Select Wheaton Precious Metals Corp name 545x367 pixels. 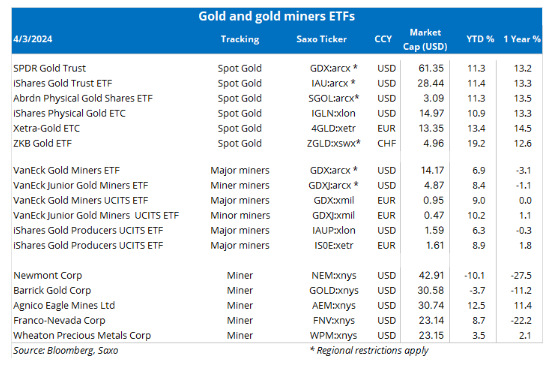82,335
